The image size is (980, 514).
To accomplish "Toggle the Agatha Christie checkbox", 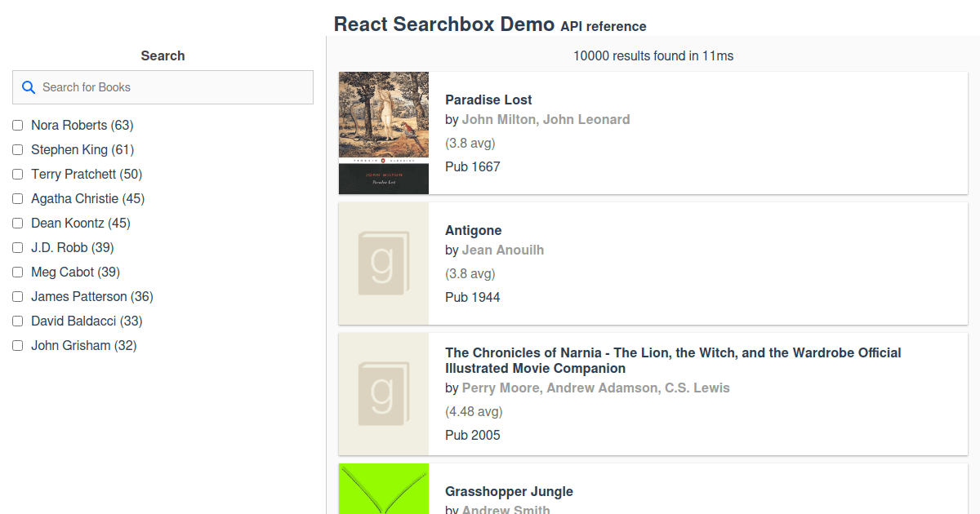I will coord(17,198).
